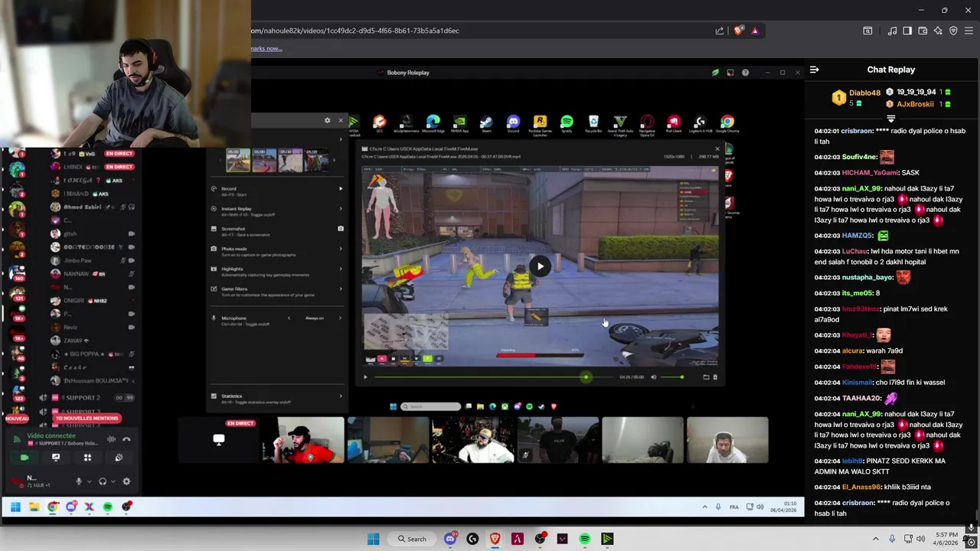Open the tab search icon in Brave

click(x=867, y=31)
